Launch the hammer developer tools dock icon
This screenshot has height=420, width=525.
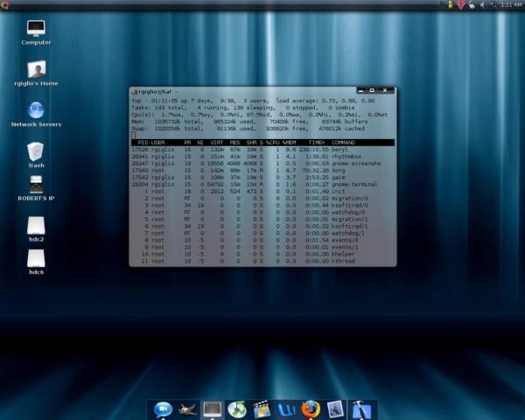click(x=360, y=409)
